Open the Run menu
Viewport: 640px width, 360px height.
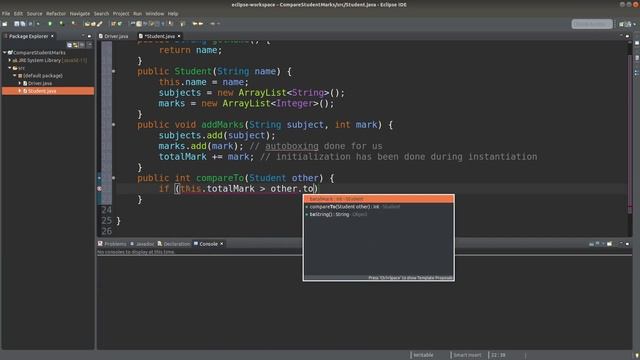pos(138,13)
